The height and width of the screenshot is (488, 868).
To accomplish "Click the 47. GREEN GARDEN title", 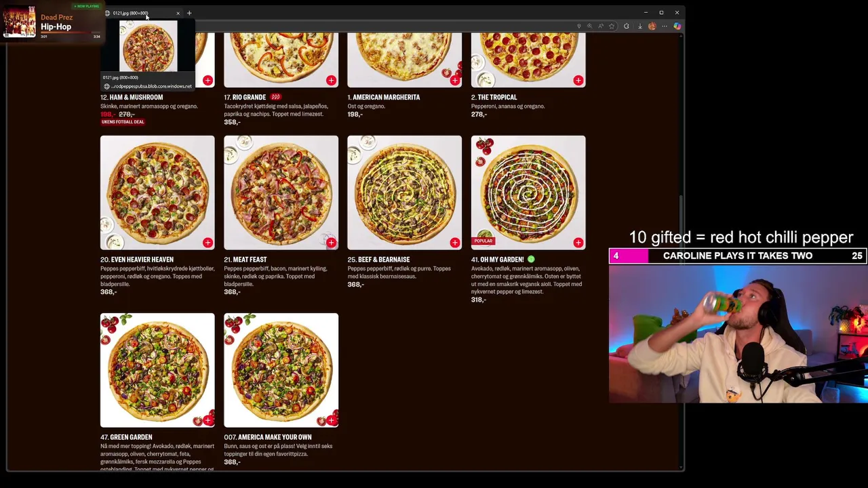I will pos(126,437).
